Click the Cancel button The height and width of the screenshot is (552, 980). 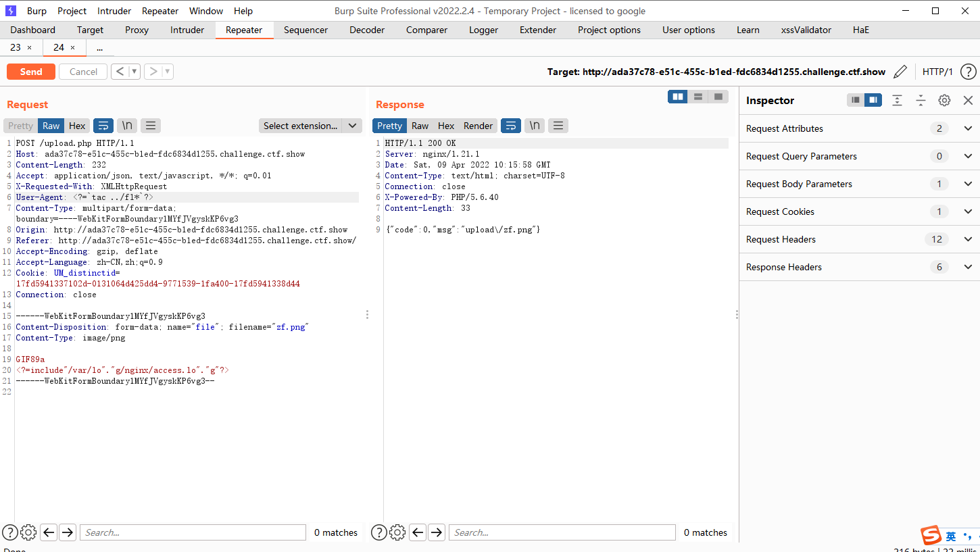pos(83,72)
